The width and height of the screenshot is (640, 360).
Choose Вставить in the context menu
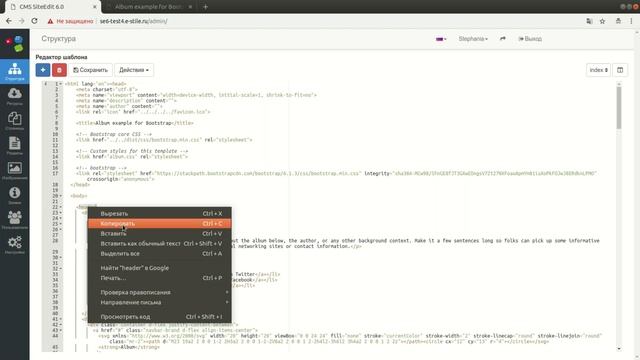pyautogui.click(x=160, y=233)
